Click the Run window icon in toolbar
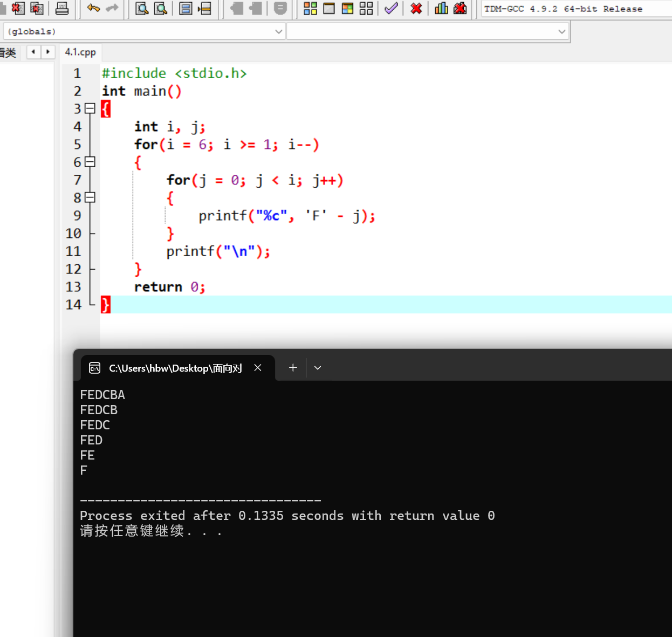The image size is (672, 637). pyautogui.click(x=329, y=8)
